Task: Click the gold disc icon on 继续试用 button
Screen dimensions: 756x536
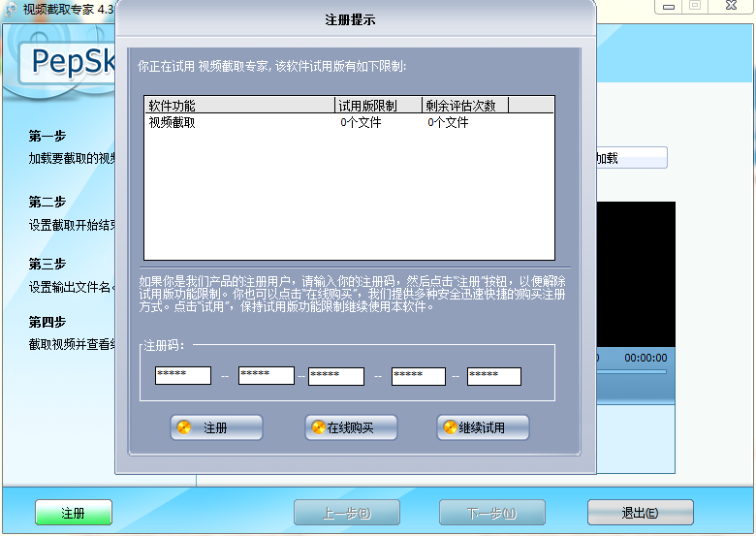Action: (x=450, y=427)
